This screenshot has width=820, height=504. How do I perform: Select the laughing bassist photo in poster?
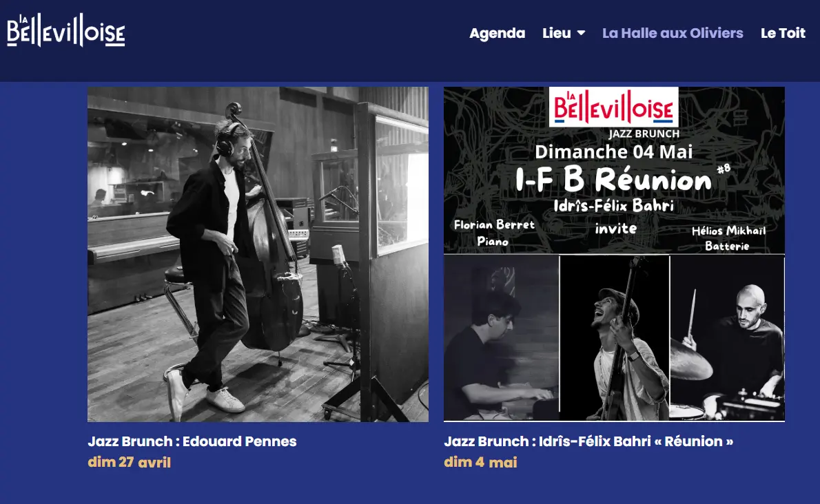pos(615,337)
